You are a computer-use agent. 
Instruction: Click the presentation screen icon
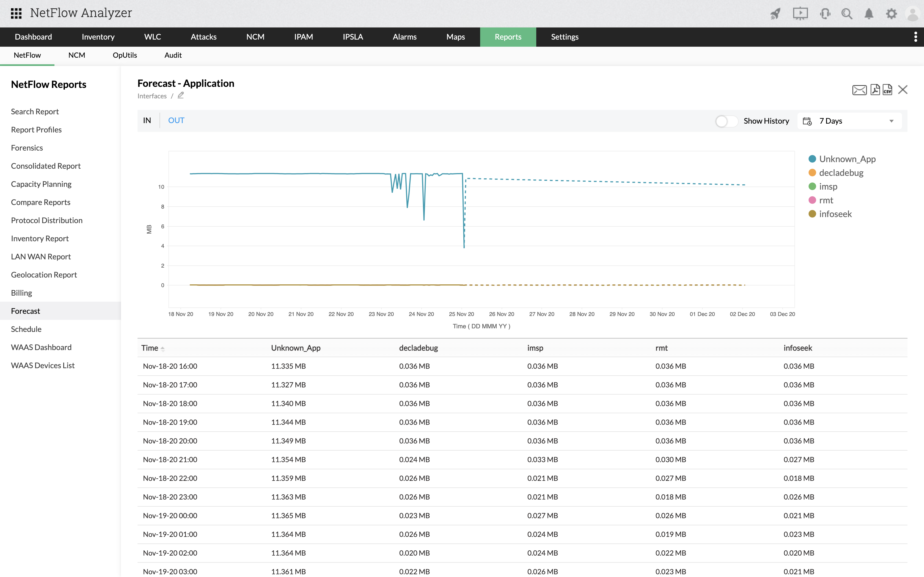point(800,14)
